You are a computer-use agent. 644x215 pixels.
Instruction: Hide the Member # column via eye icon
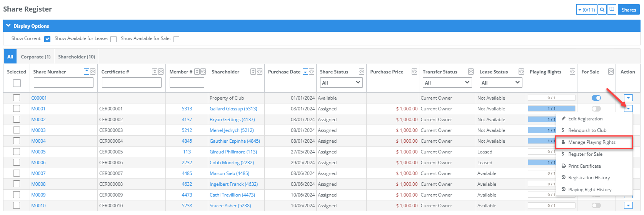[x=203, y=72]
